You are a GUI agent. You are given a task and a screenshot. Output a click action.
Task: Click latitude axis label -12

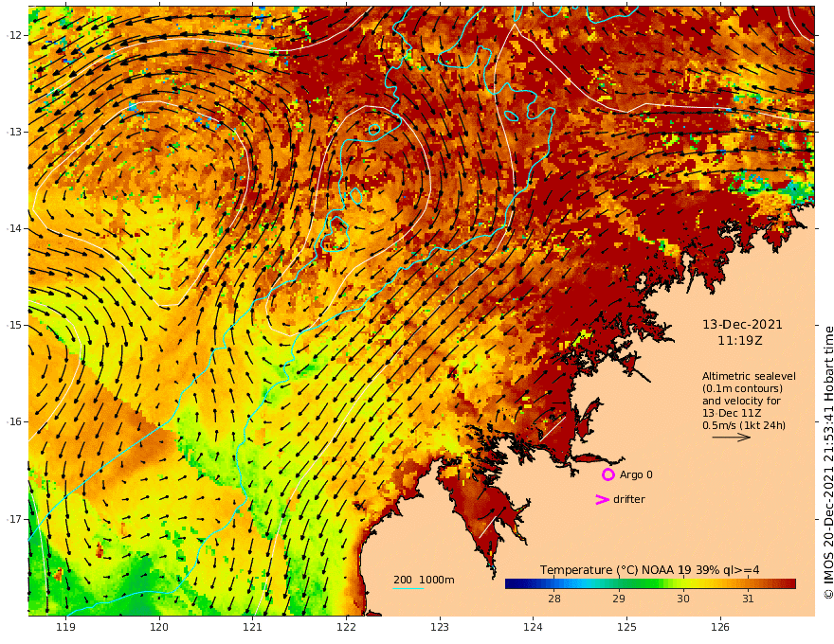click(14, 35)
